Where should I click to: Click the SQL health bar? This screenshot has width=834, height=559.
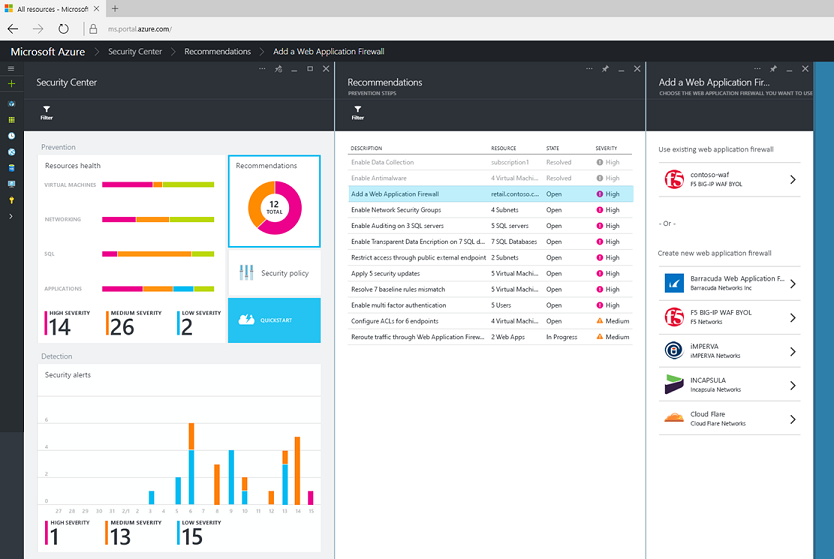pyautogui.click(x=158, y=254)
